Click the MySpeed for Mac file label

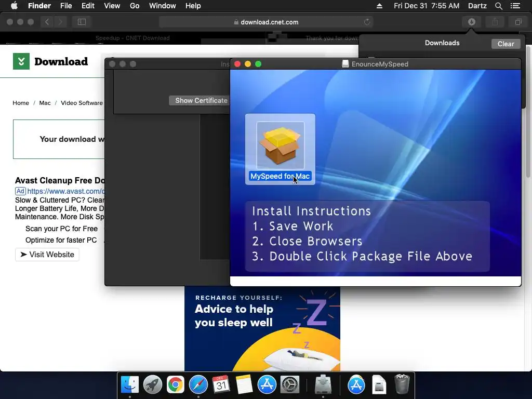pos(280,176)
